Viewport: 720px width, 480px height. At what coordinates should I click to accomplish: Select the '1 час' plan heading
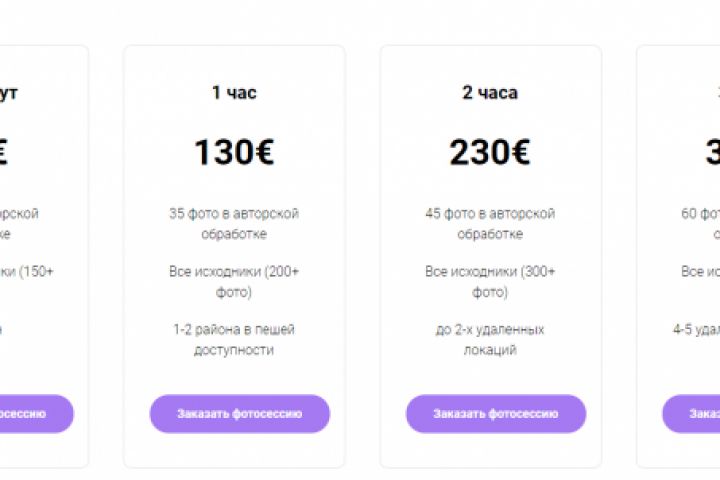coord(234,93)
